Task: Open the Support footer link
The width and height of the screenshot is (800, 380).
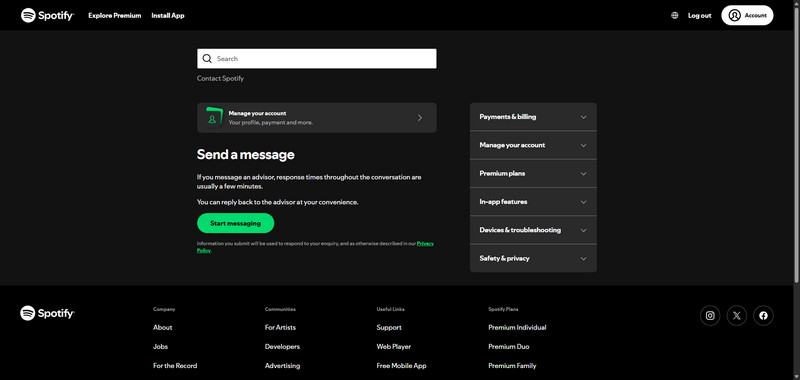Action: pyautogui.click(x=389, y=327)
